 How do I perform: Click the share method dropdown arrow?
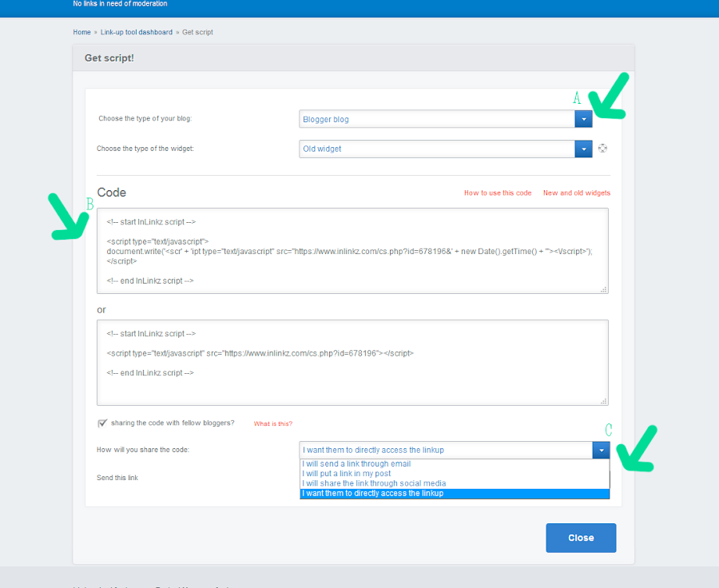(601, 451)
